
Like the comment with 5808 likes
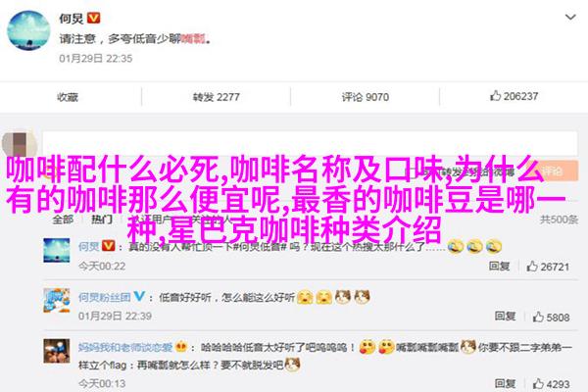(x=538, y=317)
